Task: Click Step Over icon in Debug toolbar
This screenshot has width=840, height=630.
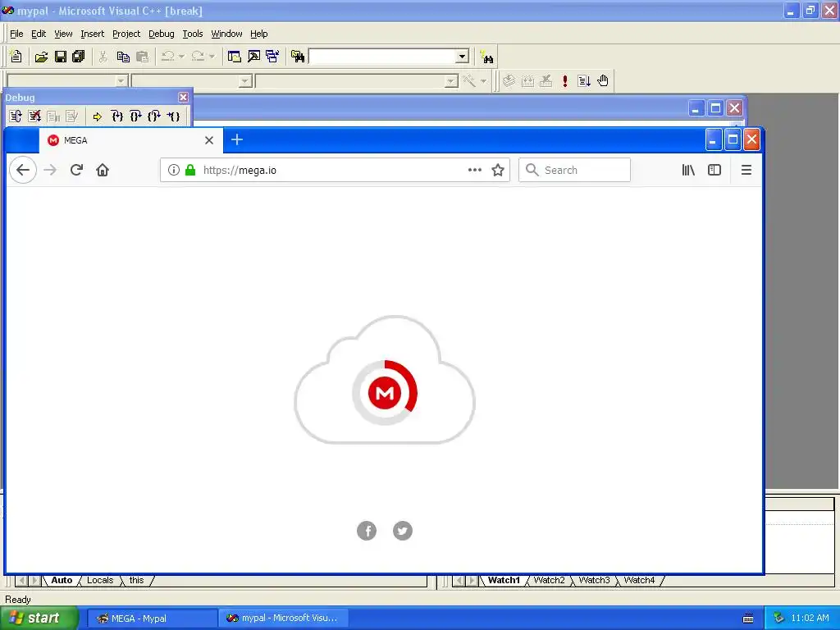Action: click(x=136, y=116)
